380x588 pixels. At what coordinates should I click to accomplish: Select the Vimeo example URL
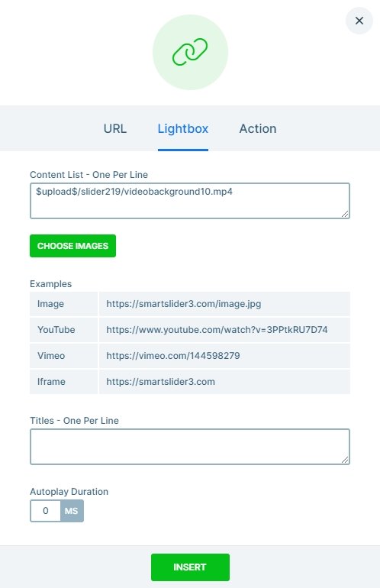(173, 356)
